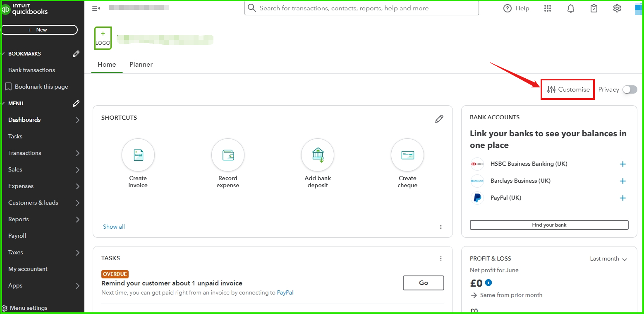The width and height of the screenshot is (644, 314).
Task: Edit menu with the pencil icon
Action: point(76,104)
